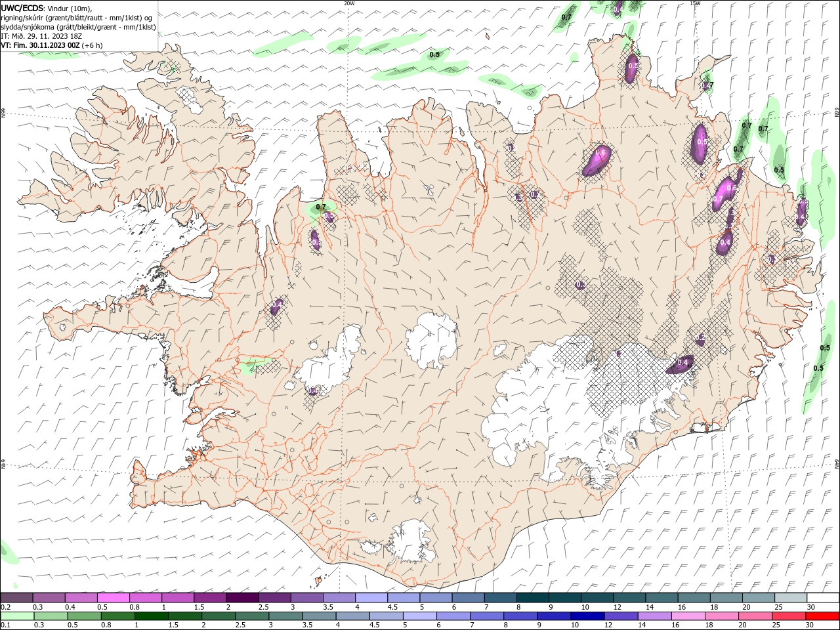840x630 pixels.
Task: Click the 0.1 pale green swatch in bottom legend row
Action: pos(17,616)
